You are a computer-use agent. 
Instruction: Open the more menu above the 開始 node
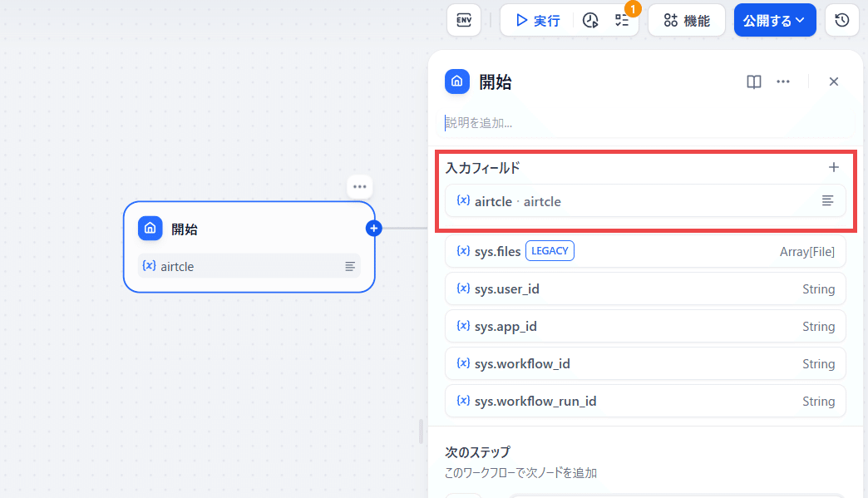pyautogui.click(x=359, y=186)
